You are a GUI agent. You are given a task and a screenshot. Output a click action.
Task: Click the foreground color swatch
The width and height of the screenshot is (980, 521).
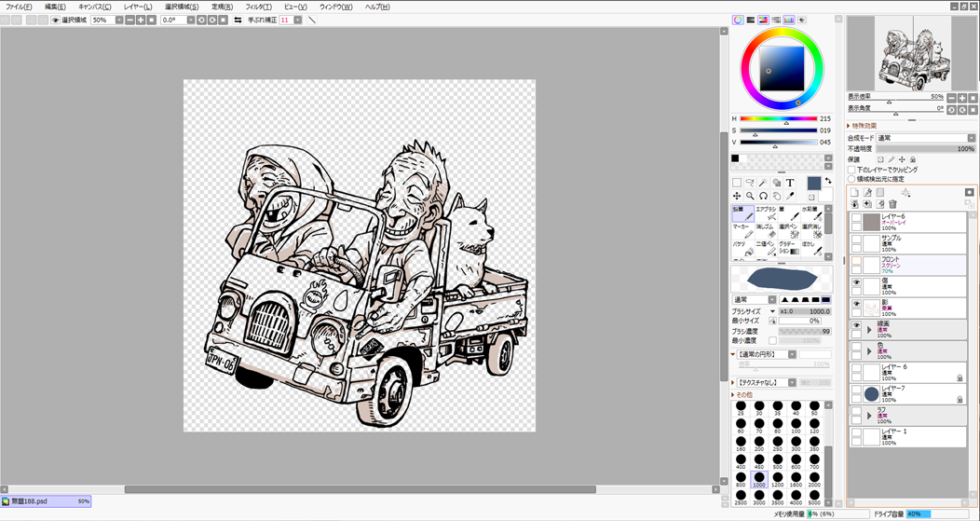[814, 183]
